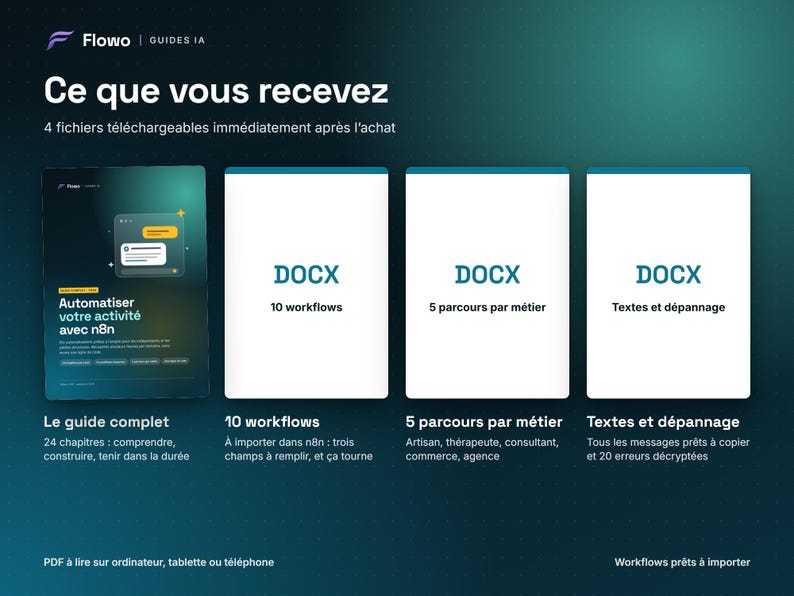Viewport: 794px width, 596px height.
Task: Click the small Flowo logo on the guide cover
Action: click(x=69, y=186)
